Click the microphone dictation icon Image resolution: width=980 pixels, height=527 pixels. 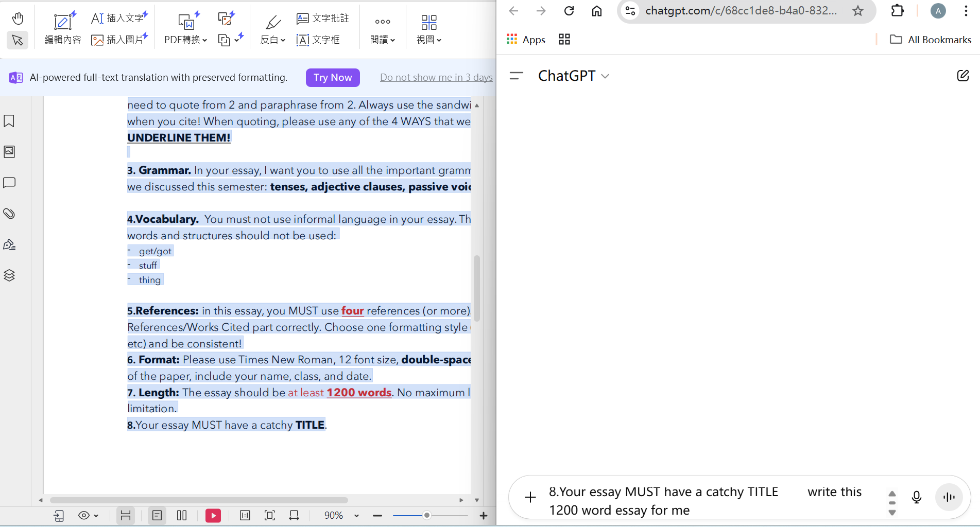click(916, 497)
